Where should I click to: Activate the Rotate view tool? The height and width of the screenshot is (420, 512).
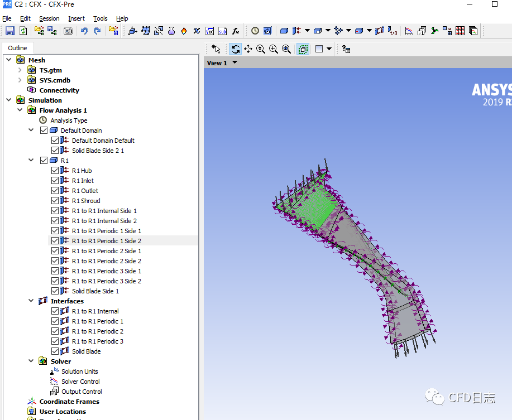(236, 49)
